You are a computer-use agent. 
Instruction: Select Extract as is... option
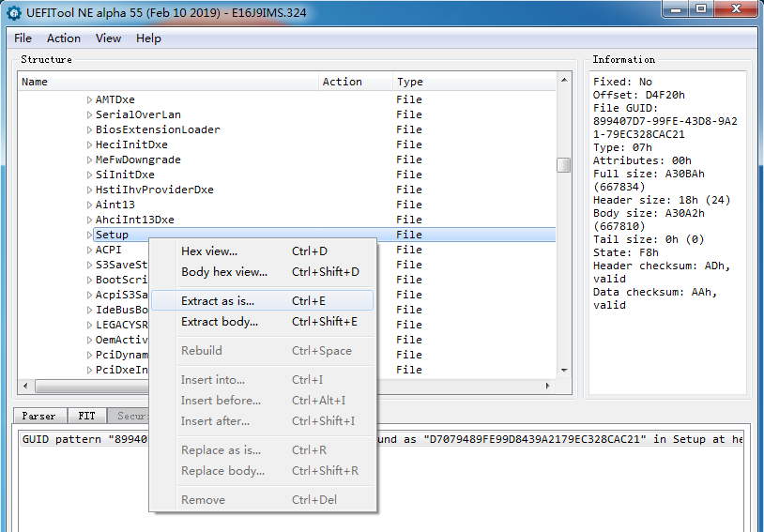(263, 301)
